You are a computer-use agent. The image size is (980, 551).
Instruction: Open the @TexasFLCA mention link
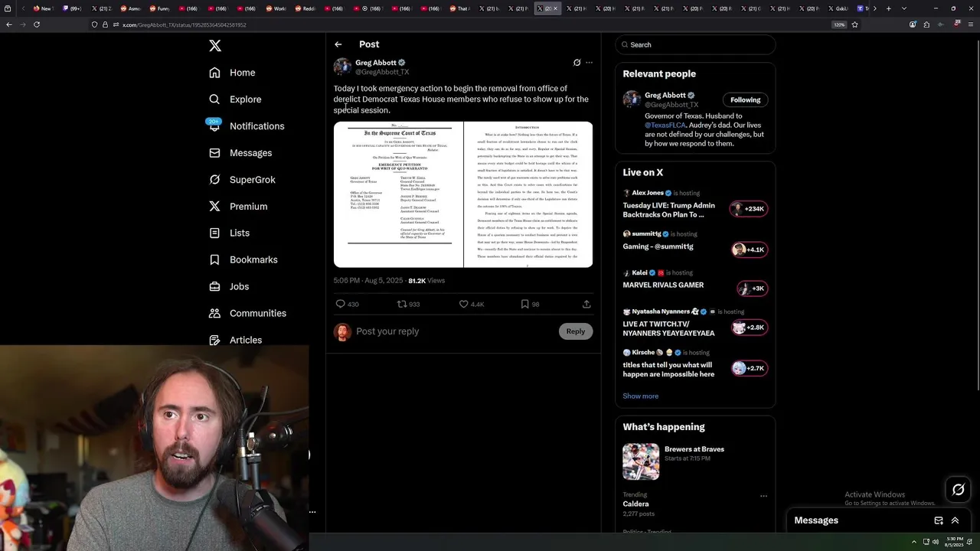(x=665, y=125)
